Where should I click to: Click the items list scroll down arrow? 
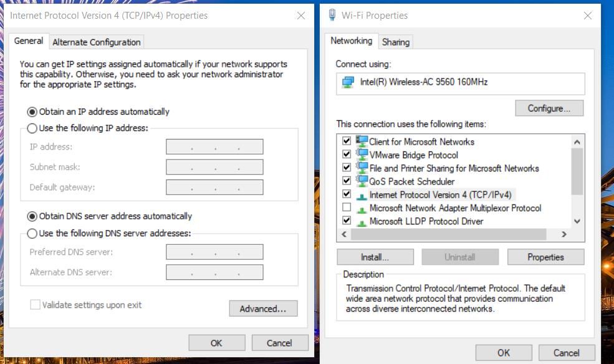(x=577, y=221)
